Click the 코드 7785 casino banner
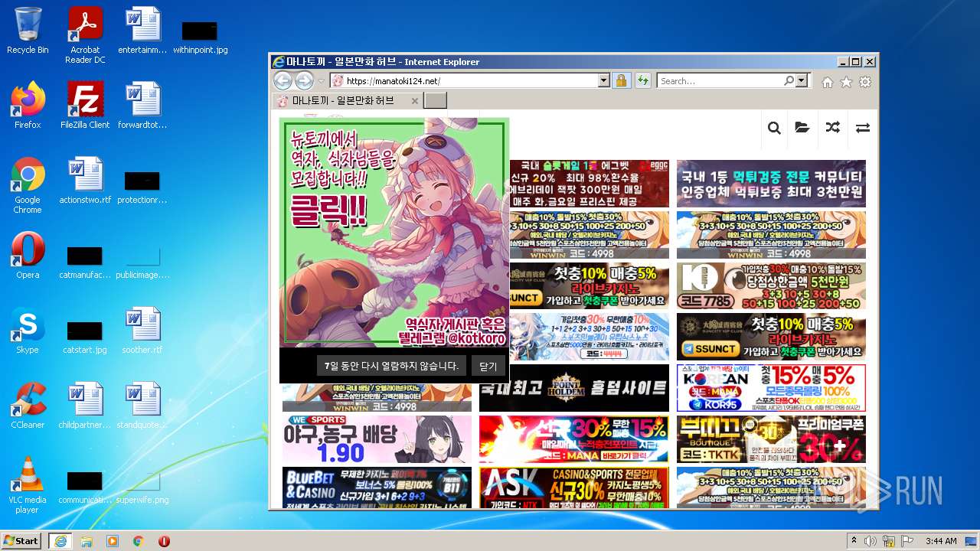Image resolution: width=980 pixels, height=551 pixels. click(x=771, y=285)
